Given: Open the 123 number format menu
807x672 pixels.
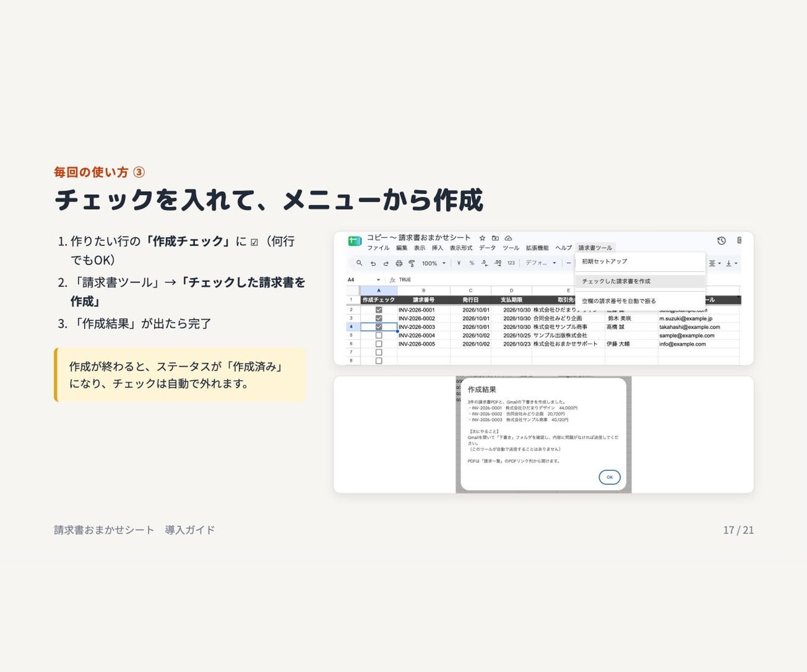Looking at the screenshot, I should 511,263.
